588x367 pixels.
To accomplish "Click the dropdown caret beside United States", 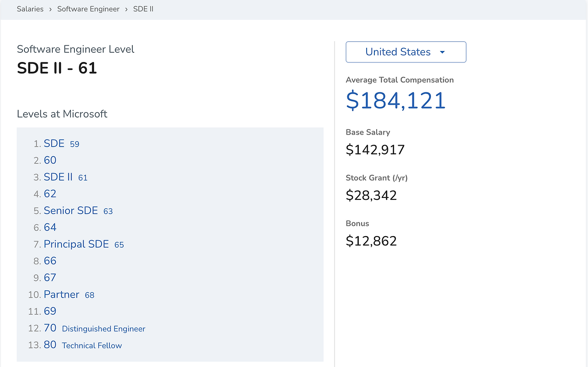I will point(442,52).
